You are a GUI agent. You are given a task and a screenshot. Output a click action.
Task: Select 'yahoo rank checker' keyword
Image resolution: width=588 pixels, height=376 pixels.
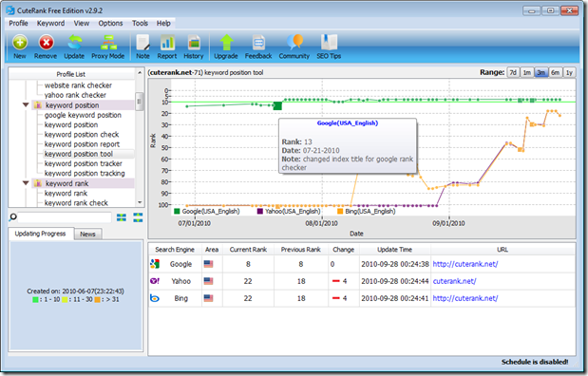pyautogui.click(x=75, y=95)
